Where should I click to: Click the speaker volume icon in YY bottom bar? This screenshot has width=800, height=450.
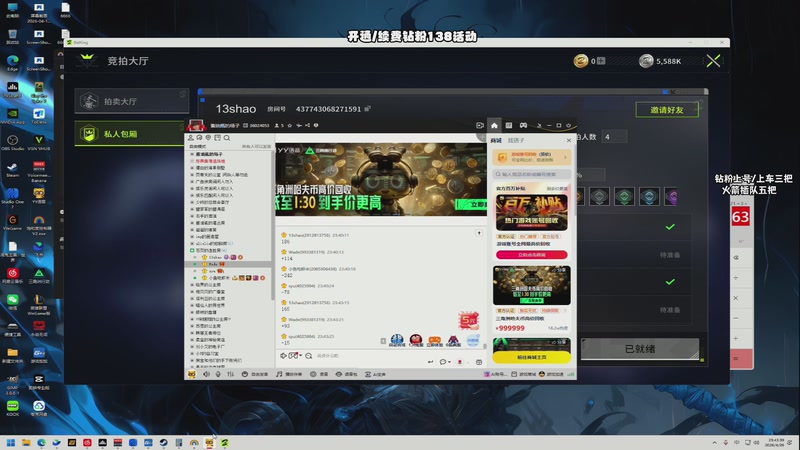[206, 374]
